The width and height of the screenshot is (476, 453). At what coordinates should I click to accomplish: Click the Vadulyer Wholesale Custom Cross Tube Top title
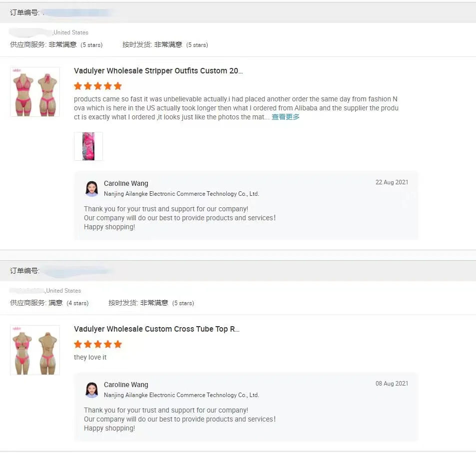coord(157,329)
